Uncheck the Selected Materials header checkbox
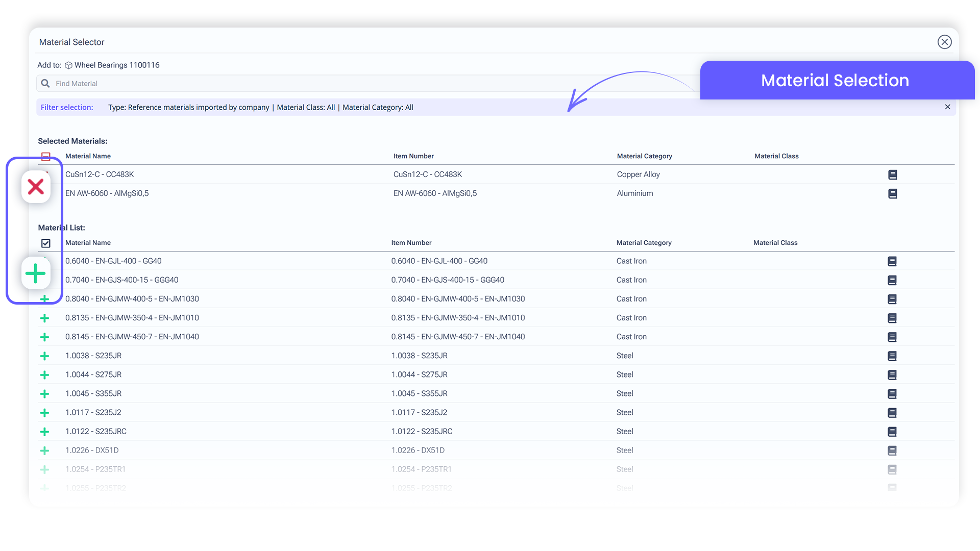 [46, 156]
